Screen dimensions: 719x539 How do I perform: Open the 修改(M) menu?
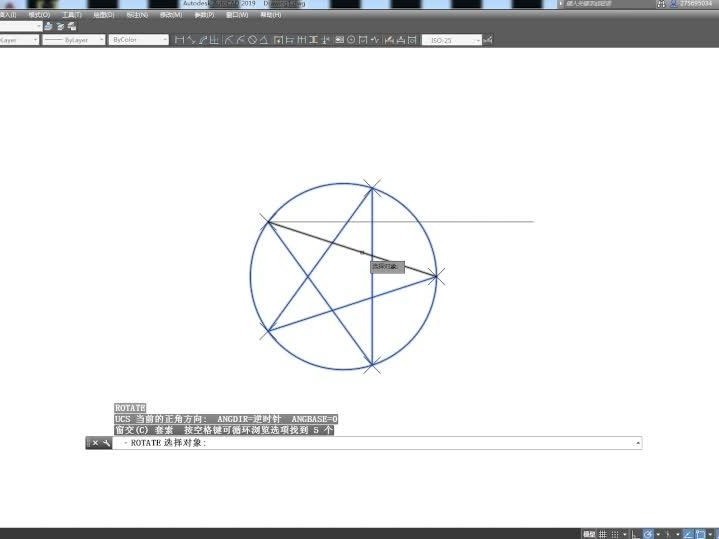click(x=171, y=15)
